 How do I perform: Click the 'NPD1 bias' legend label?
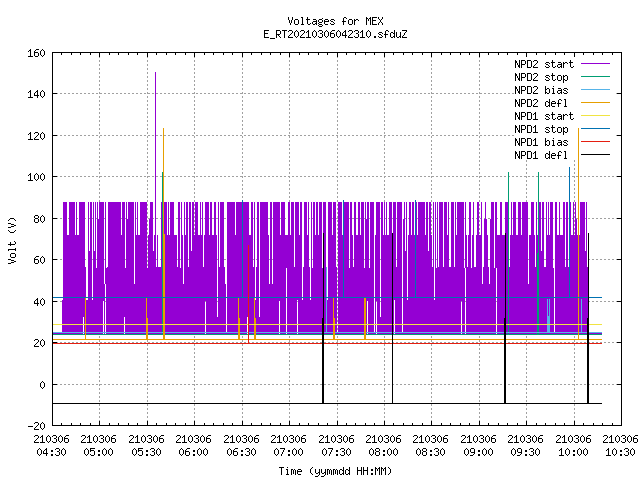[x=541, y=142]
